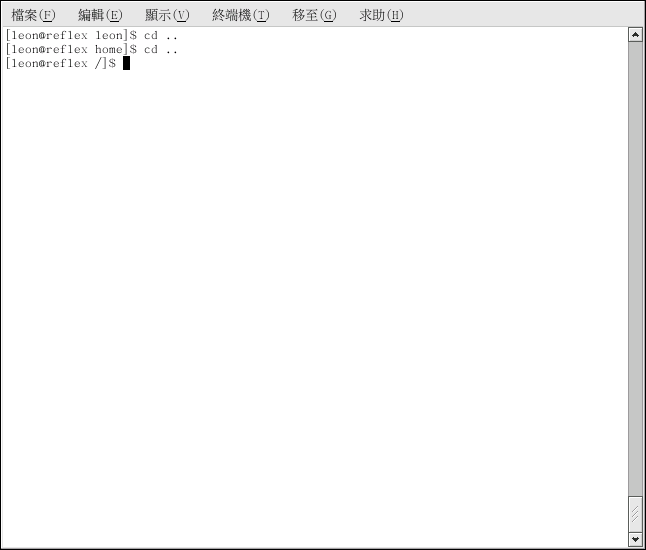Click "leon@reflex" in the second prompt line

coord(49,49)
